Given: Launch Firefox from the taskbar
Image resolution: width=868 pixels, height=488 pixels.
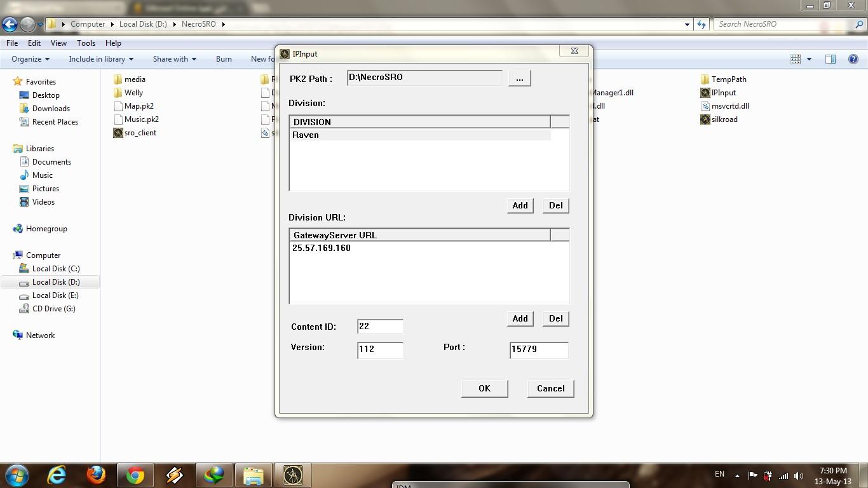Looking at the screenshot, I should tap(96, 475).
